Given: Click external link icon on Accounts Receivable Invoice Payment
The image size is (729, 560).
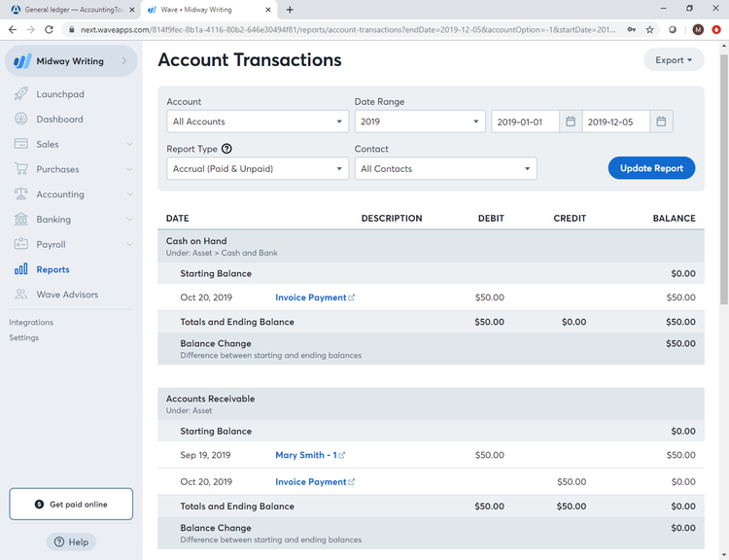Looking at the screenshot, I should point(352,482).
